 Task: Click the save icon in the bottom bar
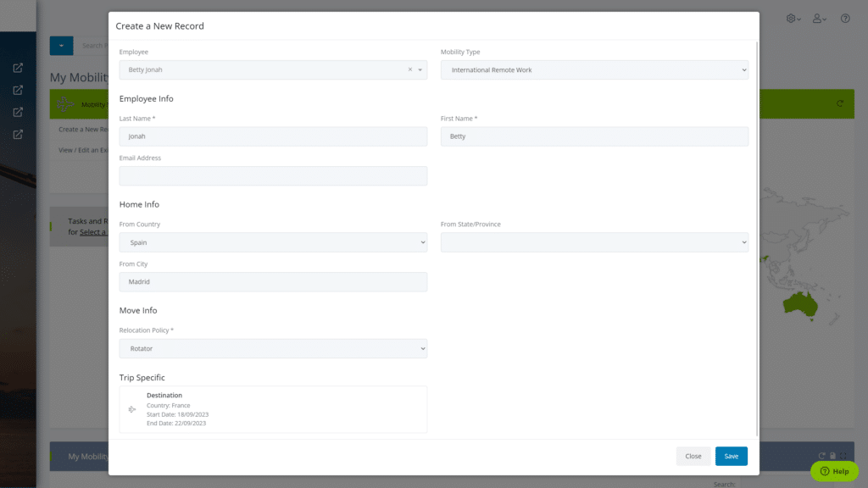pos(832,456)
